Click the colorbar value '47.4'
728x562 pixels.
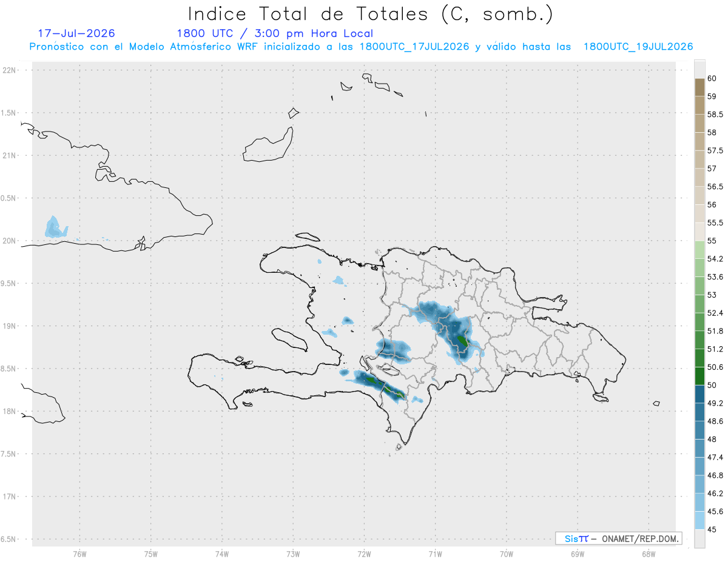coord(715,457)
